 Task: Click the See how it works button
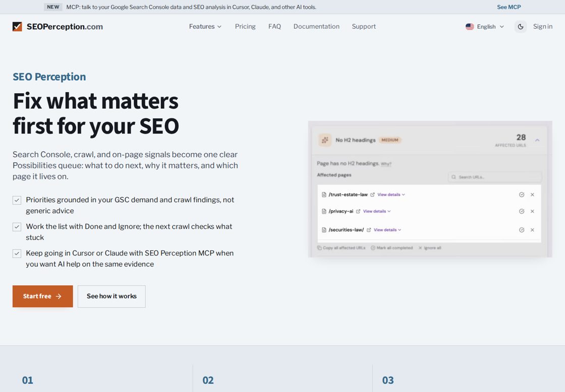coord(111,296)
